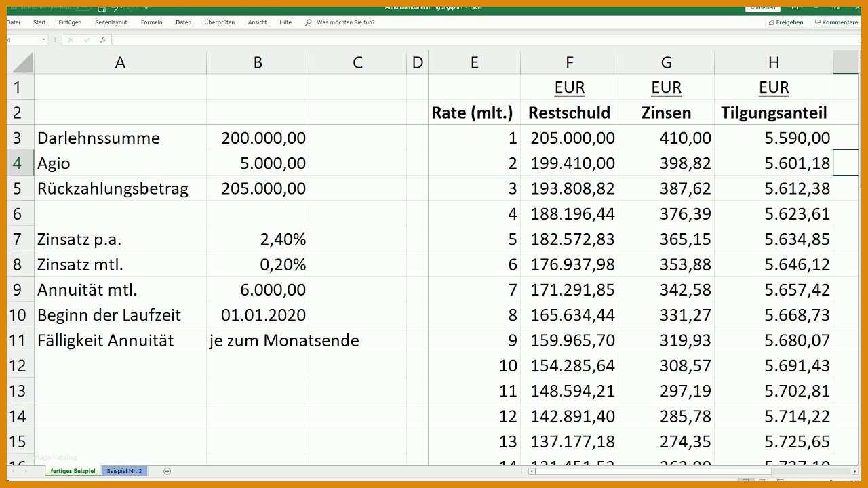Click the Tilgungsanteil value 5.590,00
868x488 pixels.
click(774, 138)
